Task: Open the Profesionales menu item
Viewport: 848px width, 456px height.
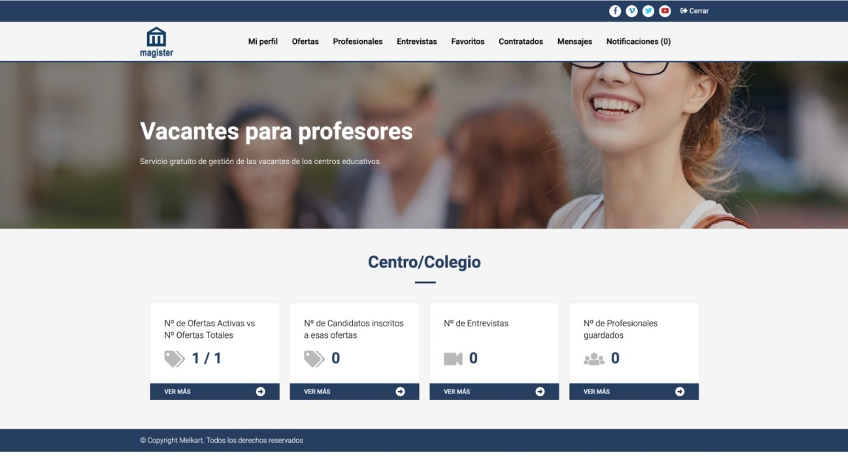Action: [x=358, y=42]
